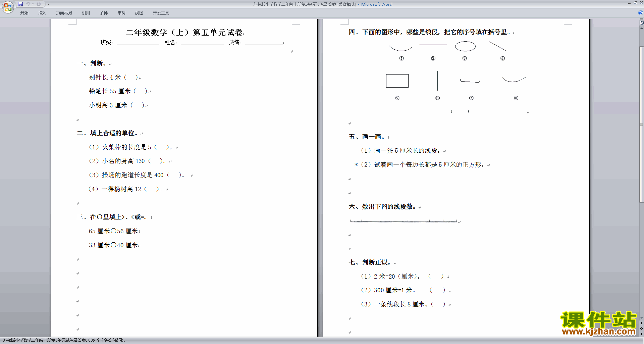Click the split window handle above the ruler button
This screenshot has height=344, width=644.
click(x=641, y=19)
